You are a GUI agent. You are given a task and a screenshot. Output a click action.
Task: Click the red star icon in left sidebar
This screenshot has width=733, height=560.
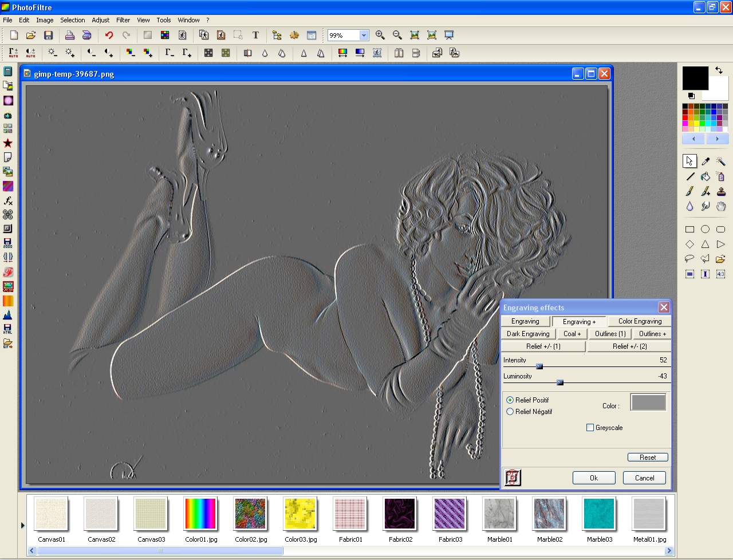pos(8,143)
